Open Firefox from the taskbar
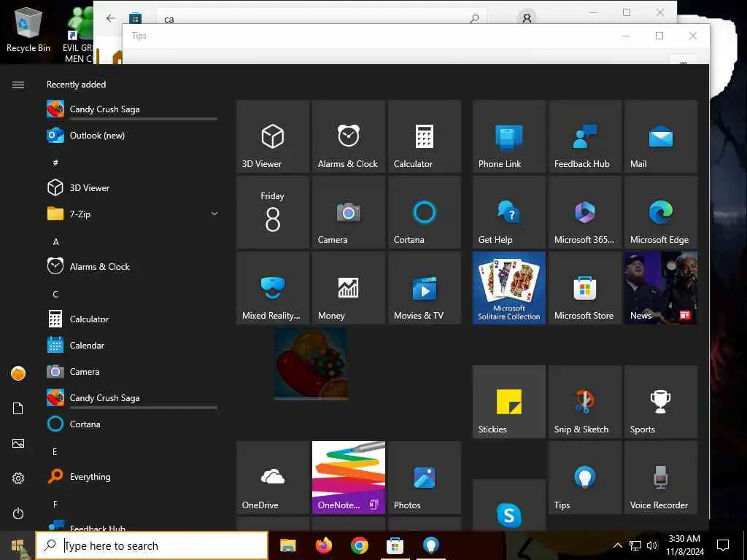 point(324,545)
